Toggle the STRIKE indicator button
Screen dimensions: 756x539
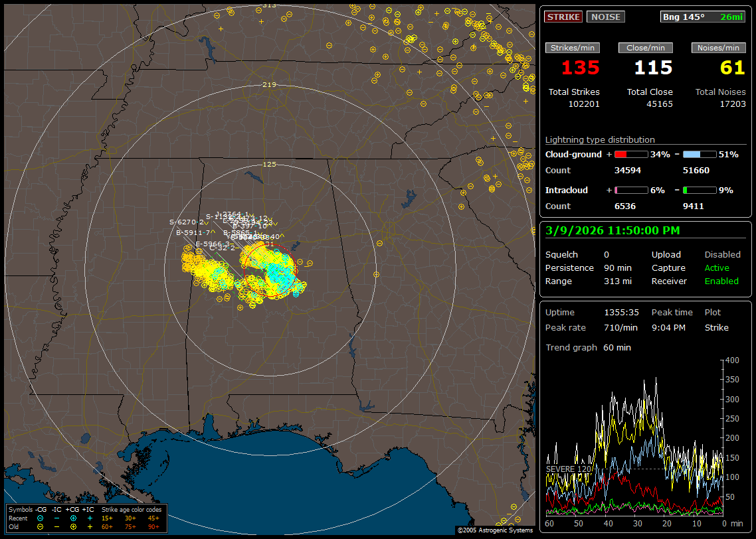coord(563,17)
